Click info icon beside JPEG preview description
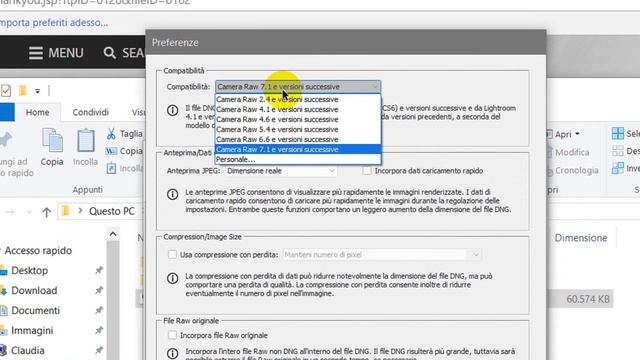 pos(173,194)
